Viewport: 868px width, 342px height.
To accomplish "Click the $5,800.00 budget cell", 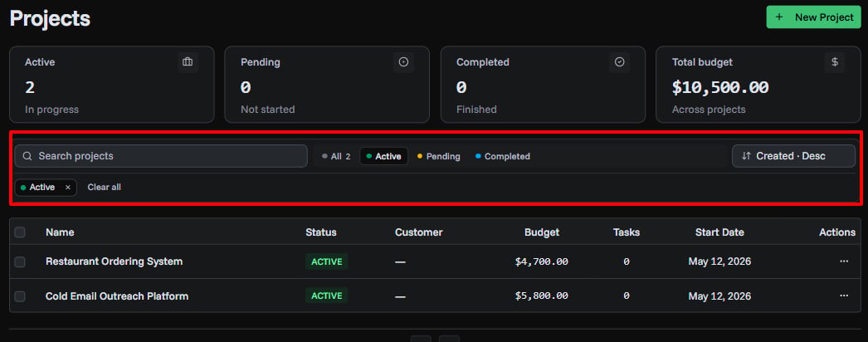I will click(x=541, y=296).
